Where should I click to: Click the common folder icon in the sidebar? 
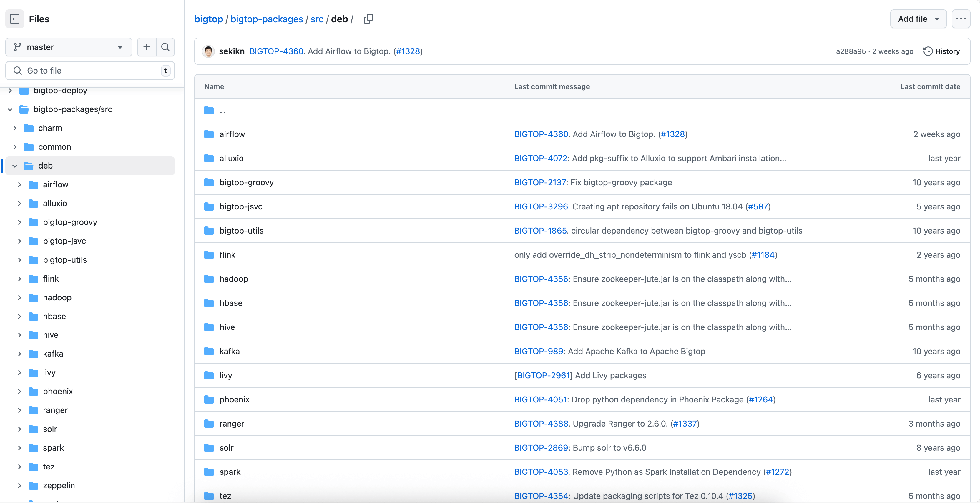[x=29, y=147]
